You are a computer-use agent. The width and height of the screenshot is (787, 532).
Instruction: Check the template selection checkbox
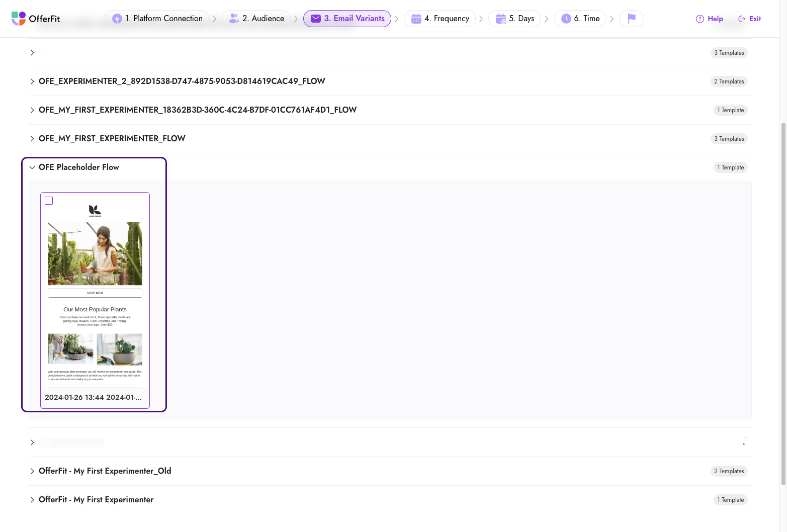coord(49,200)
